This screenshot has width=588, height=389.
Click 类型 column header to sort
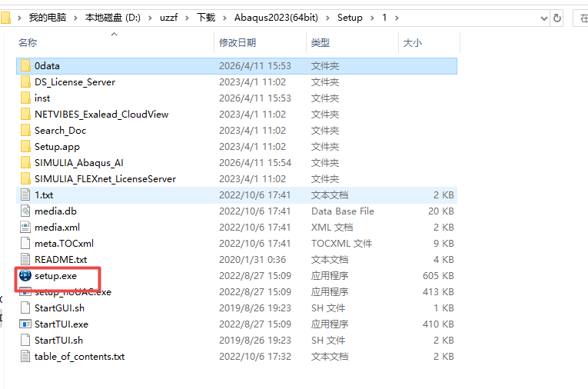[321, 43]
